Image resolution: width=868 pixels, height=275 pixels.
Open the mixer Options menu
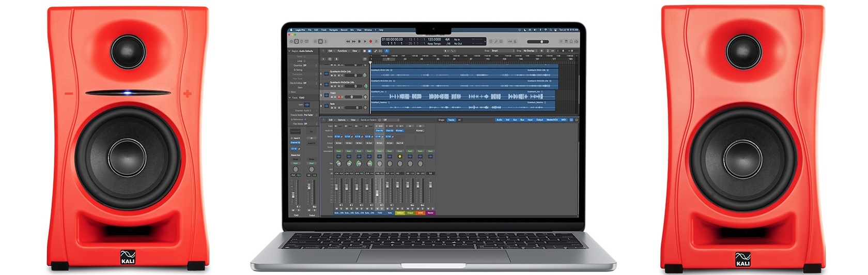[343, 120]
